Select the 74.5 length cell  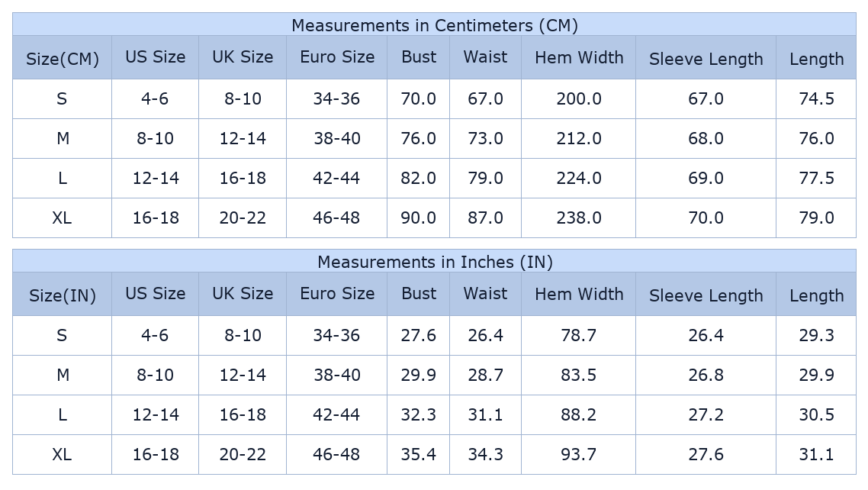pyautogui.click(x=816, y=99)
